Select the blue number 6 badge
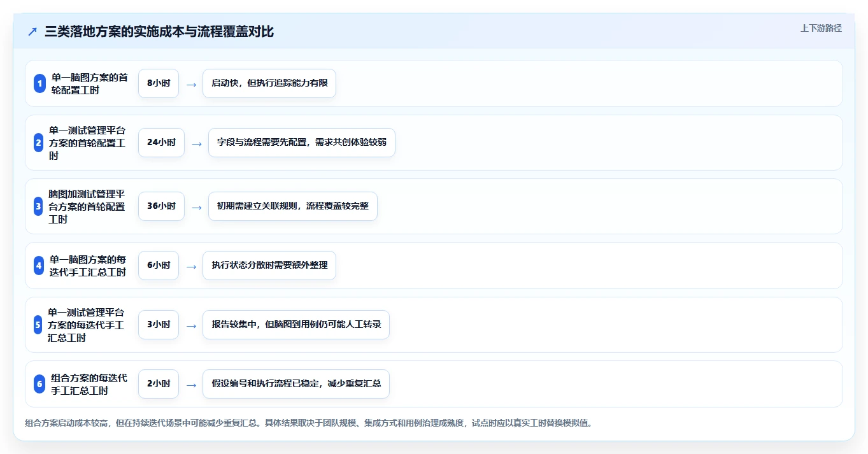The image size is (868, 454). 39,384
